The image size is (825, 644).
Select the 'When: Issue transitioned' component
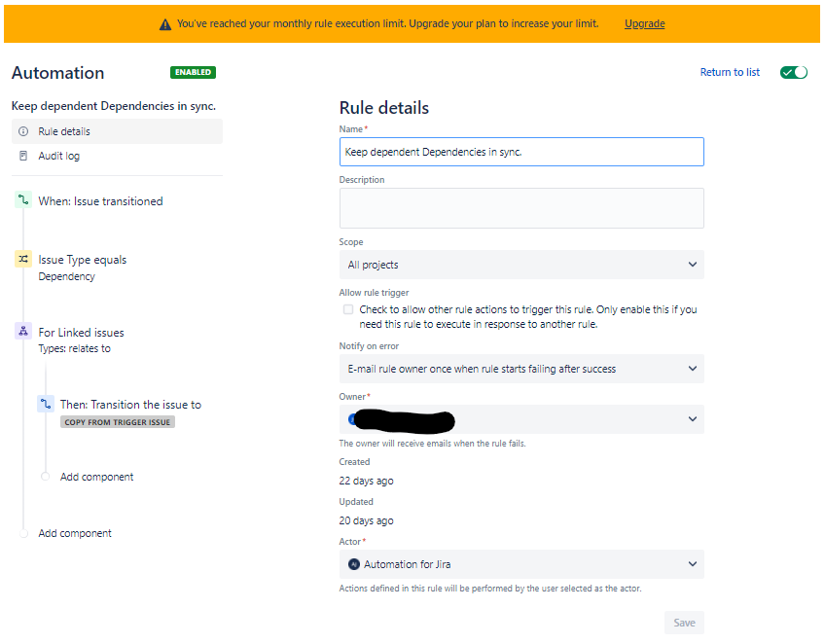tap(100, 201)
